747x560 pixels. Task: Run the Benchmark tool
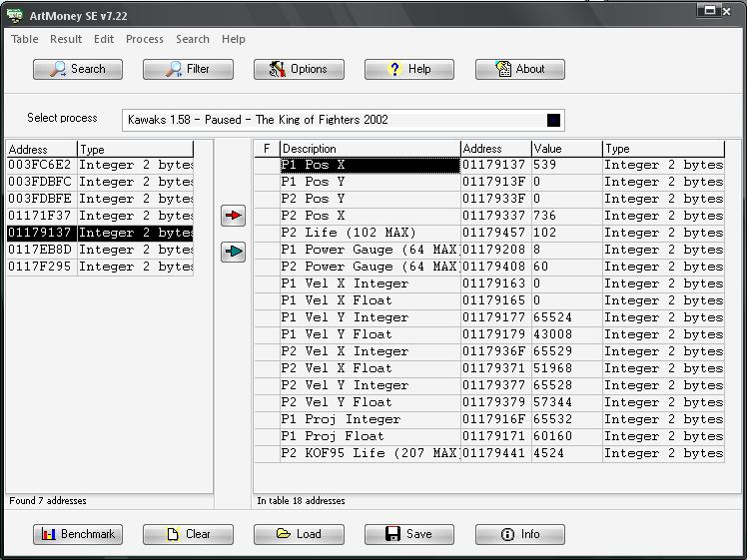coord(77,534)
